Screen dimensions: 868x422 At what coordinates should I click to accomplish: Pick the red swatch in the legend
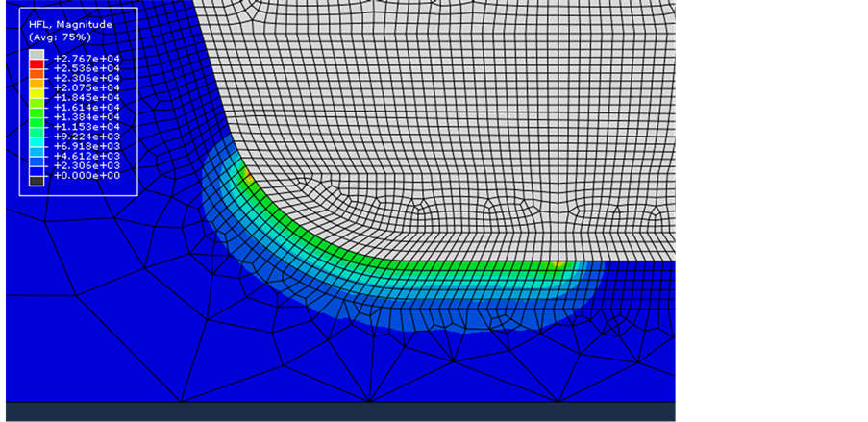[37, 63]
